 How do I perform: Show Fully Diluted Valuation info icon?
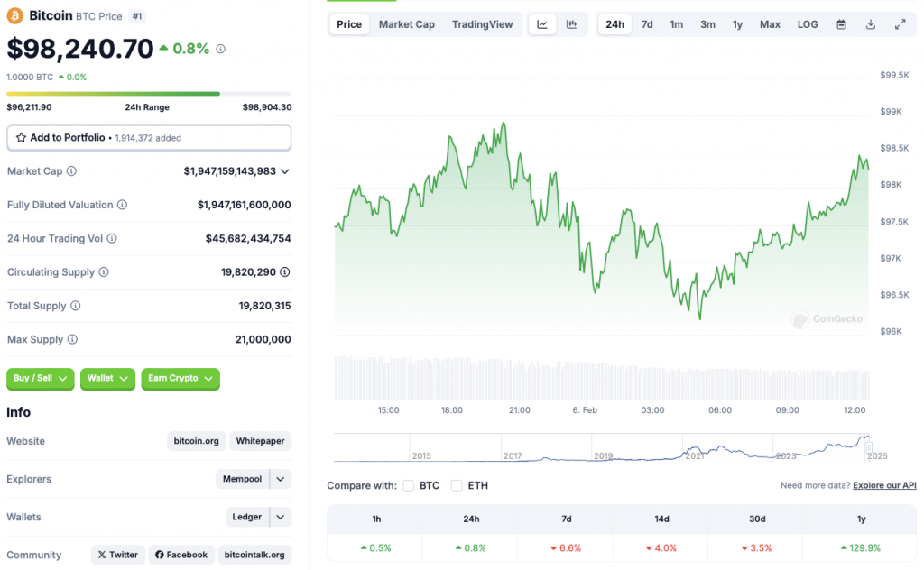coord(122,205)
